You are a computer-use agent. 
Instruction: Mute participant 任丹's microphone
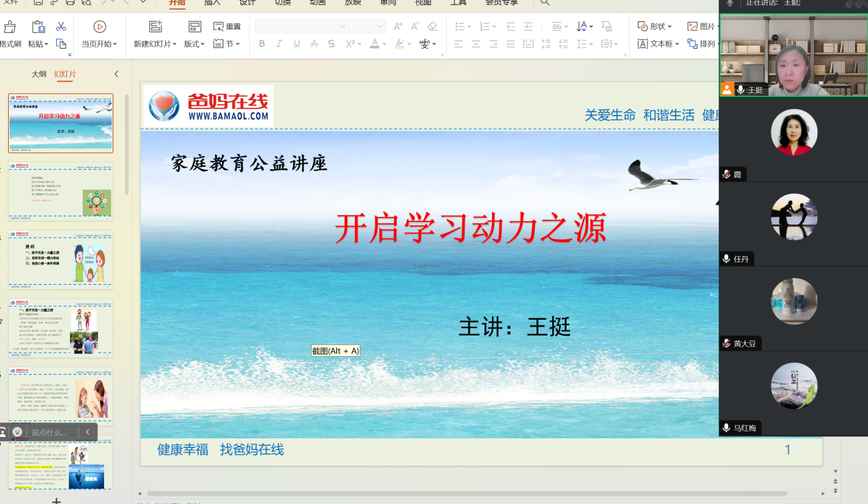(x=726, y=259)
